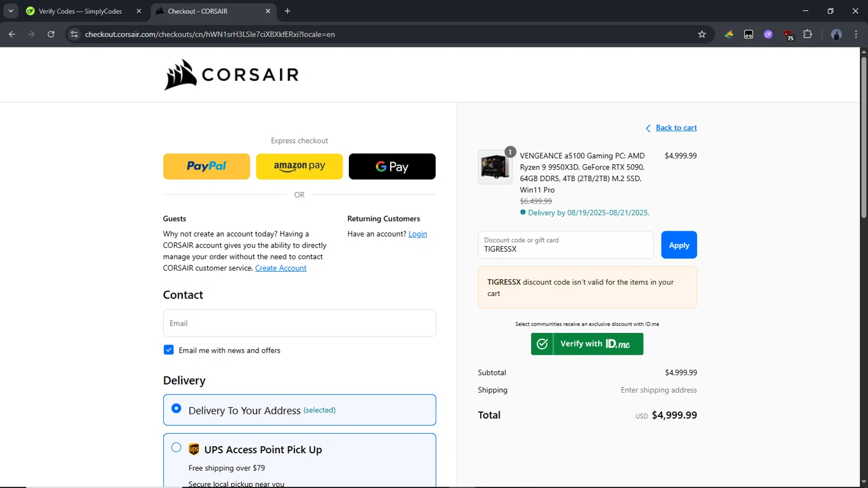This screenshot has height=488, width=868.
Task: Uncheck Email me with news and offers
Action: pyautogui.click(x=168, y=350)
